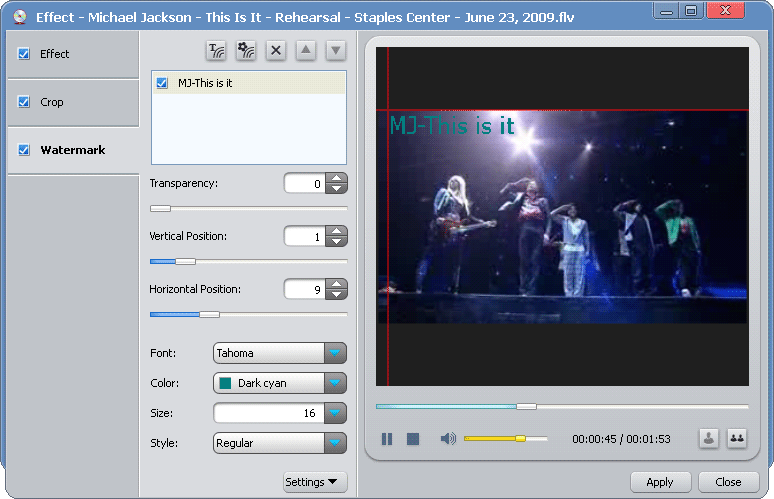This screenshot has height=499, width=774.
Task: Click the Size field showing 16
Action: 269,413
